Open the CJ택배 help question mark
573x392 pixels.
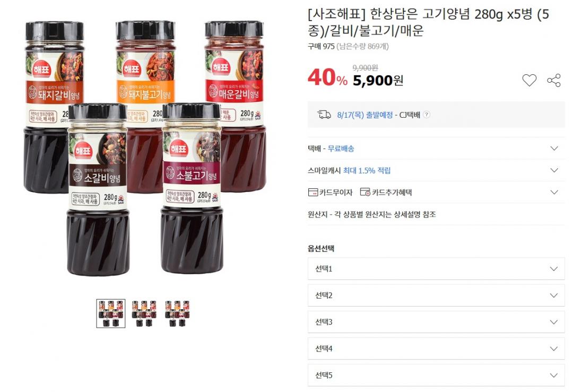click(x=426, y=115)
